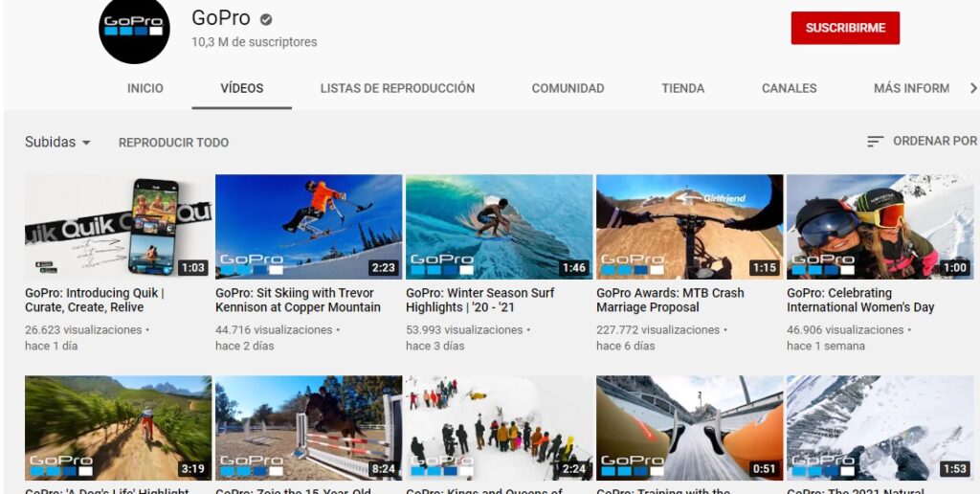This screenshot has width=980, height=494.
Task: Click the hace 6 días upload date
Action: pos(626,346)
